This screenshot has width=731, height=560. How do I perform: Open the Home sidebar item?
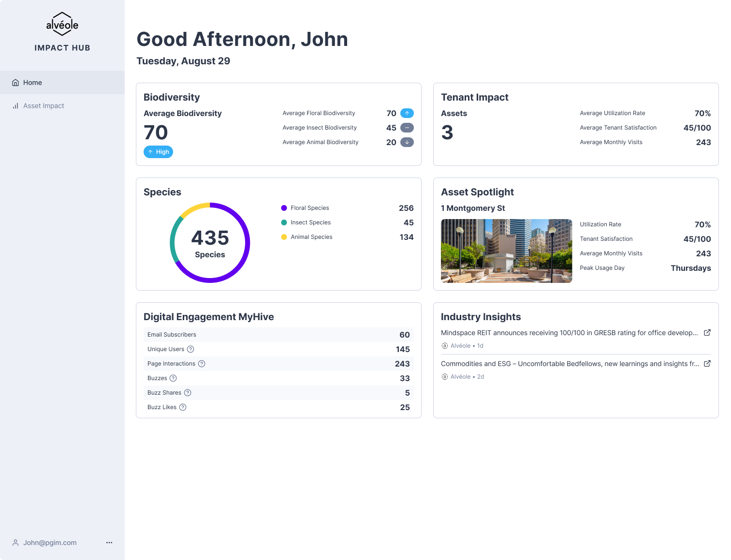(x=32, y=83)
